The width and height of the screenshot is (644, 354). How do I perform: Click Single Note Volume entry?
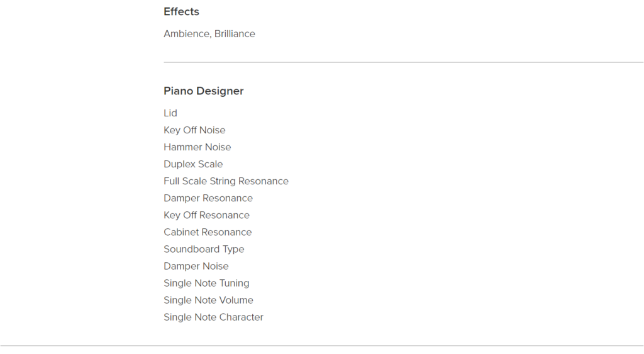click(208, 300)
